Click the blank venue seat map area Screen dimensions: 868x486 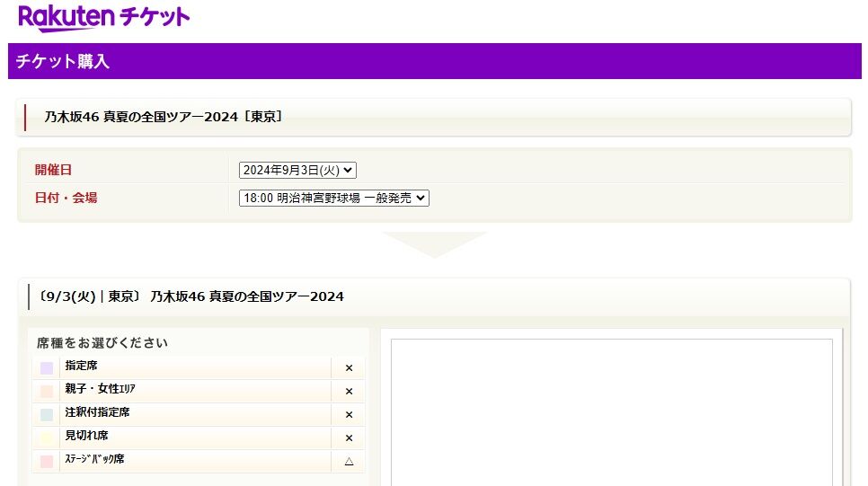(x=612, y=412)
